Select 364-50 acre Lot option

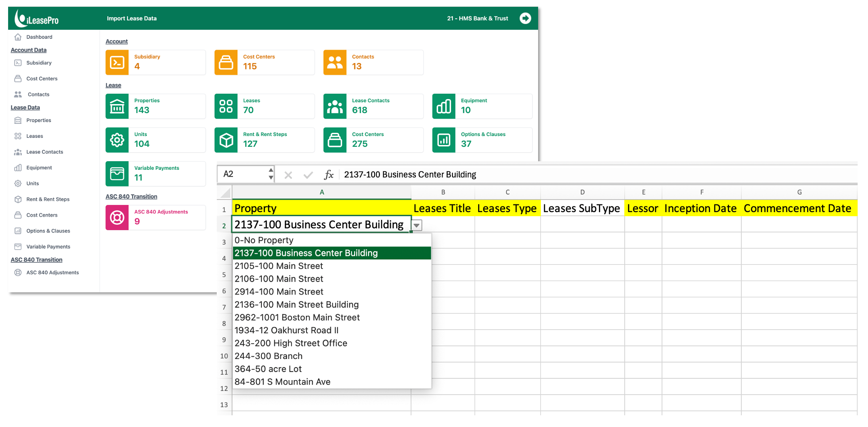click(332, 369)
